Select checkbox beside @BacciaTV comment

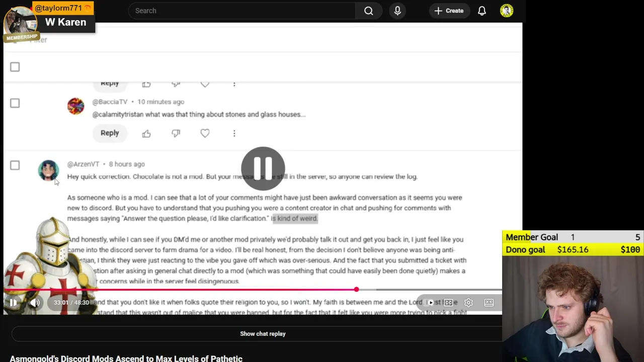point(15,103)
